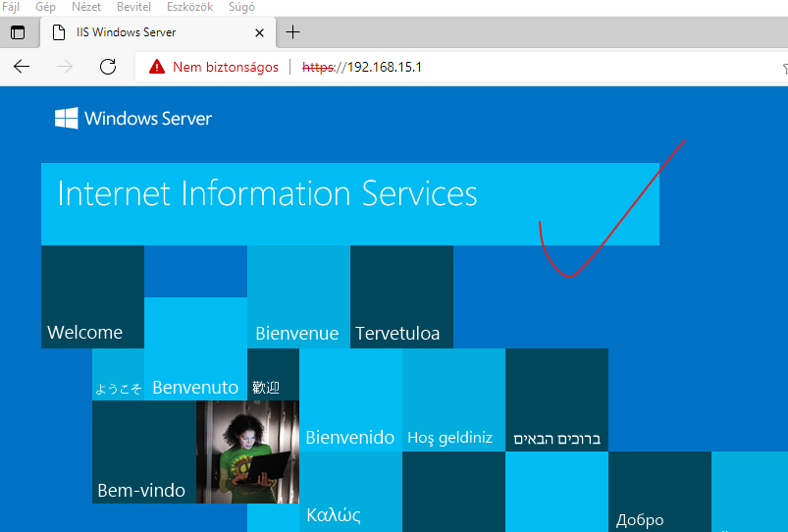
Task: Open the Nem biztonságos site info
Action: [225, 67]
